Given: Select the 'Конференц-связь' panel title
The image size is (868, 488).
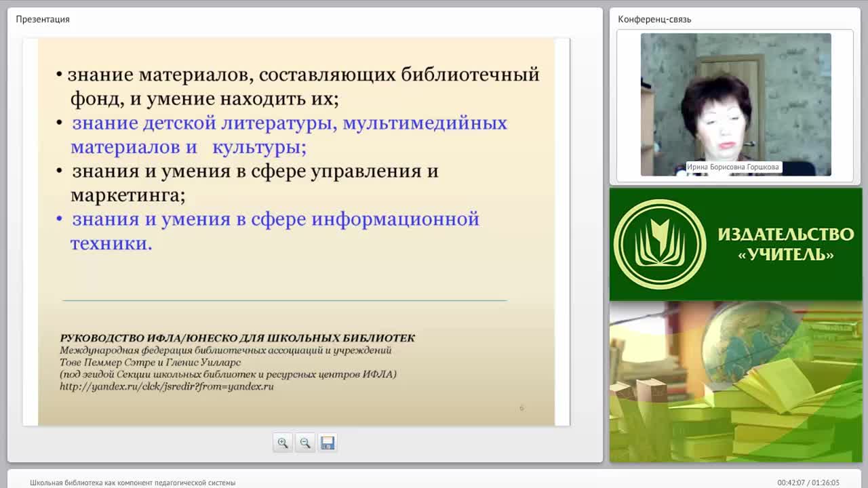Looking at the screenshot, I should coord(654,19).
